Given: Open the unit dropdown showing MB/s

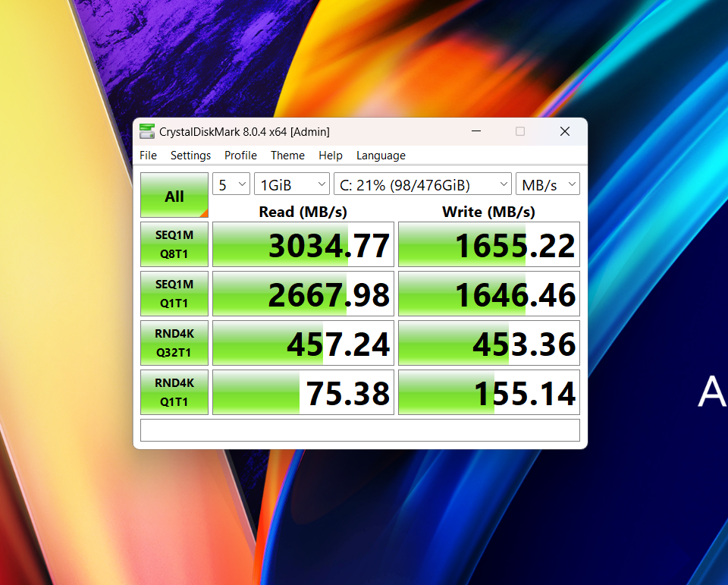Looking at the screenshot, I should point(548,184).
